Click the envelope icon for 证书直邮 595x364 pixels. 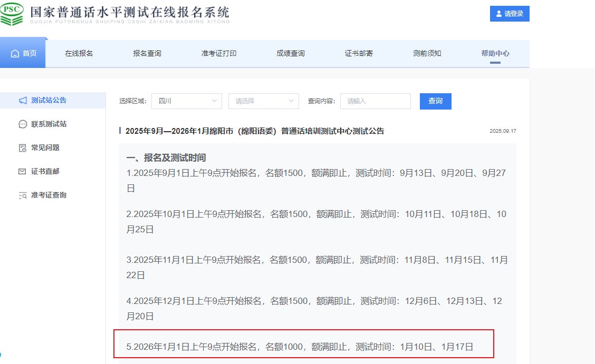click(x=23, y=172)
